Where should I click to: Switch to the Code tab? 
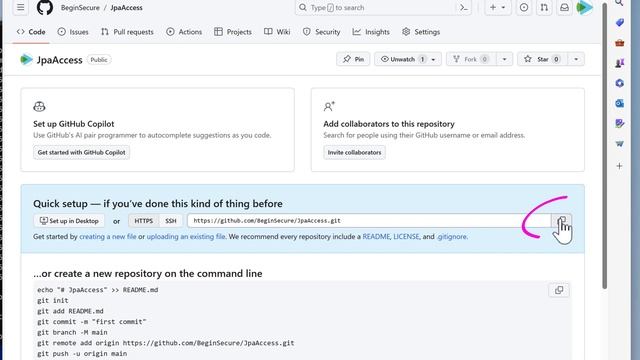coord(31,32)
